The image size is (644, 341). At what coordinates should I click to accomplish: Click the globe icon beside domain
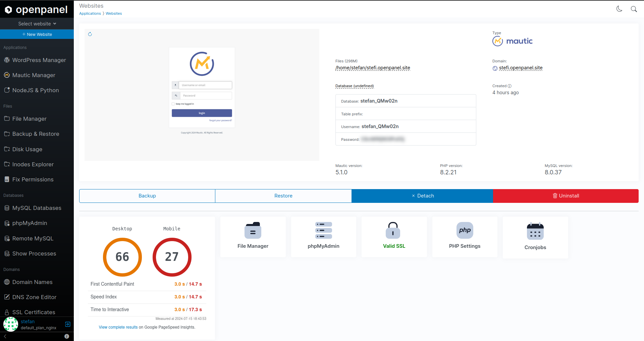pos(495,68)
